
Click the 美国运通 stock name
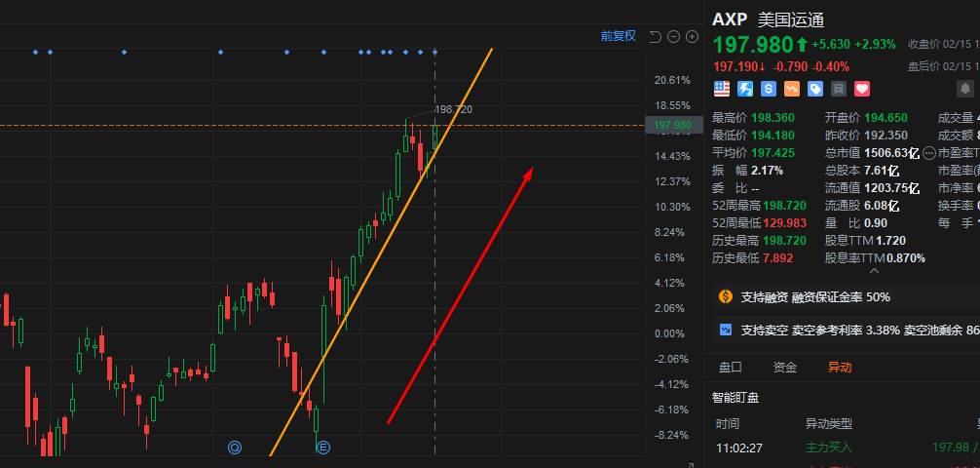(x=791, y=20)
